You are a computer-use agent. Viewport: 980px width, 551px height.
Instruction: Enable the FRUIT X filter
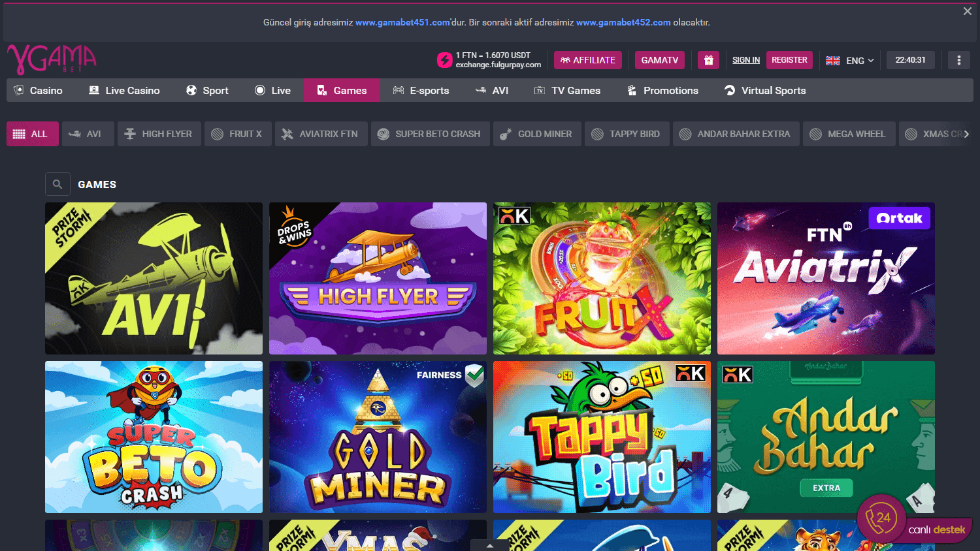tap(238, 133)
